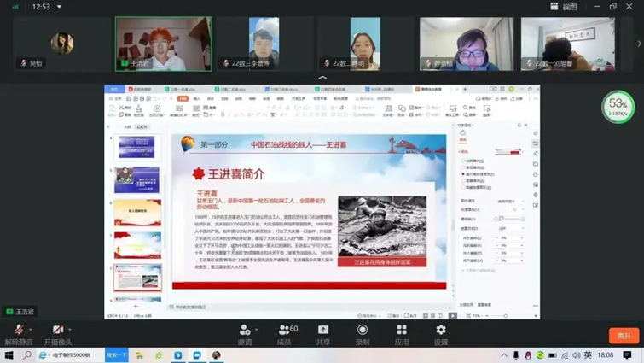Open the View (视图) layout button
The height and width of the screenshot is (363, 644).
tap(565, 7)
